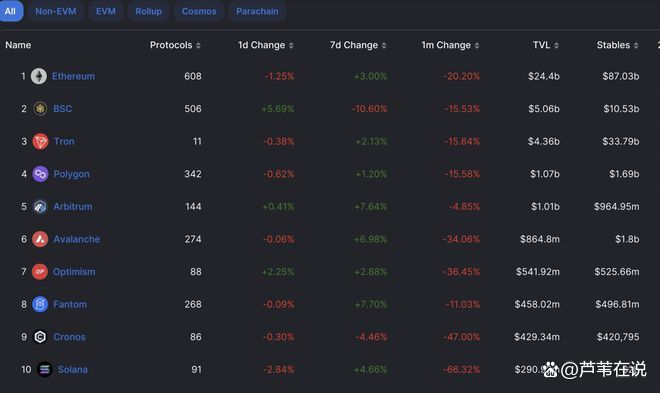660x393 pixels.
Task: Switch to the Rollup filter tab
Action: pyautogui.click(x=149, y=11)
